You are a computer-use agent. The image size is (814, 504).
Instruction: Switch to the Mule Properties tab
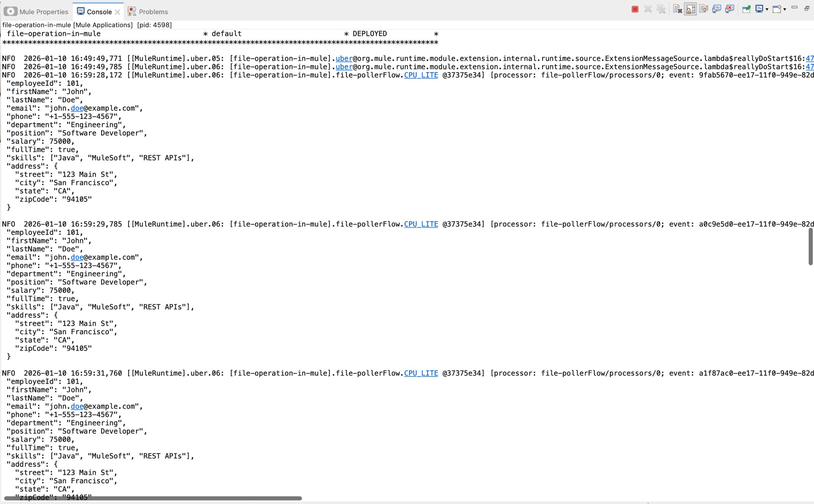coord(43,12)
